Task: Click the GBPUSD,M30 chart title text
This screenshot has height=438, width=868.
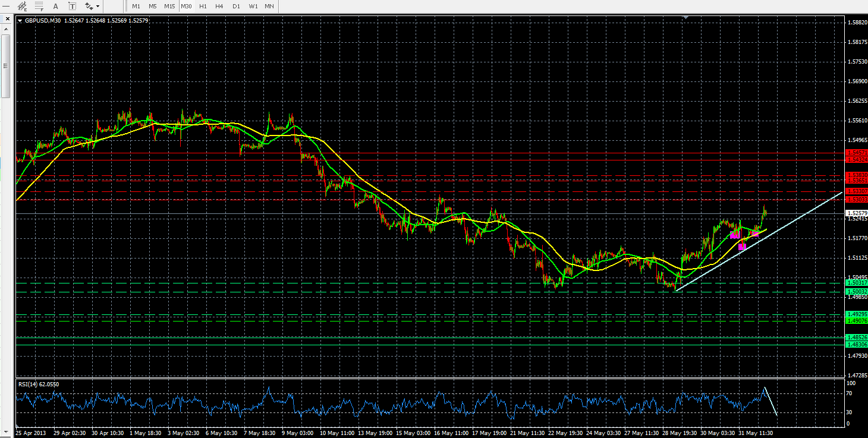Action: pos(43,21)
